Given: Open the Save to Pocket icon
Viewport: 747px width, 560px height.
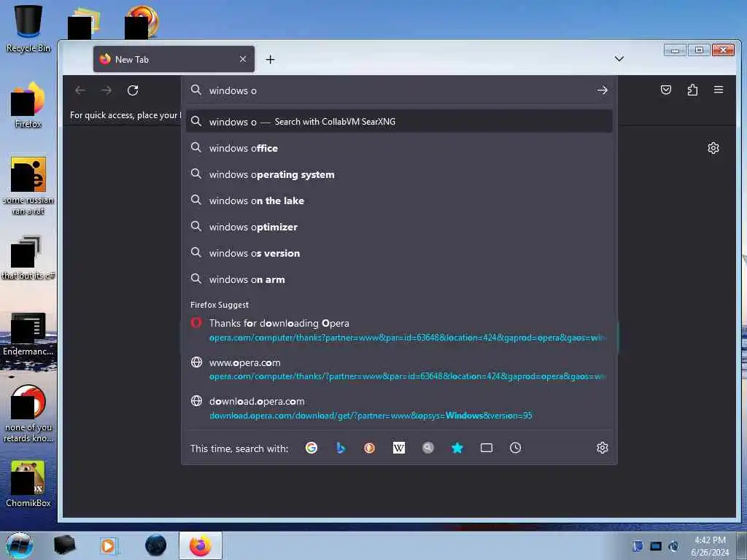Looking at the screenshot, I should pyautogui.click(x=666, y=90).
